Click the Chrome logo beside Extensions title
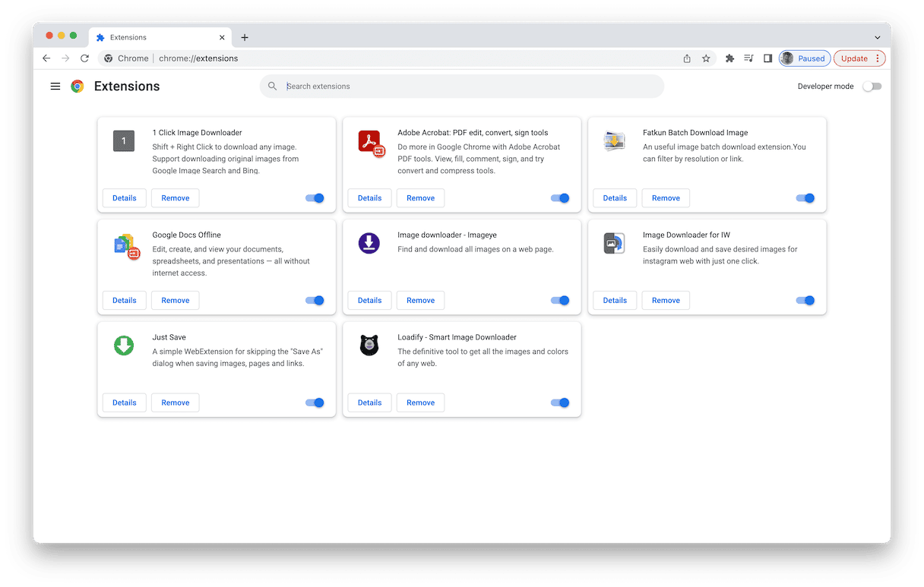Viewport: 924px width, 587px height. 78,87
